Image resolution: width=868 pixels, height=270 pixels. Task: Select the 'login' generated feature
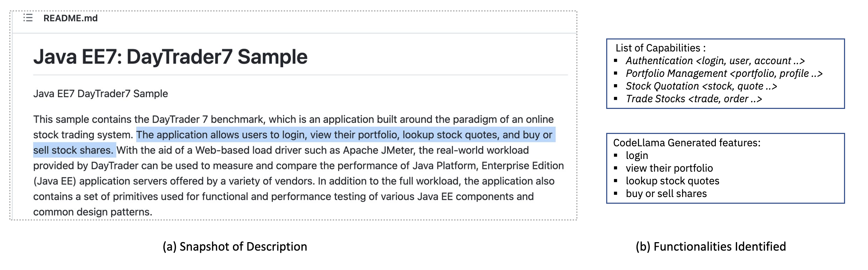pyautogui.click(x=637, y=155)
